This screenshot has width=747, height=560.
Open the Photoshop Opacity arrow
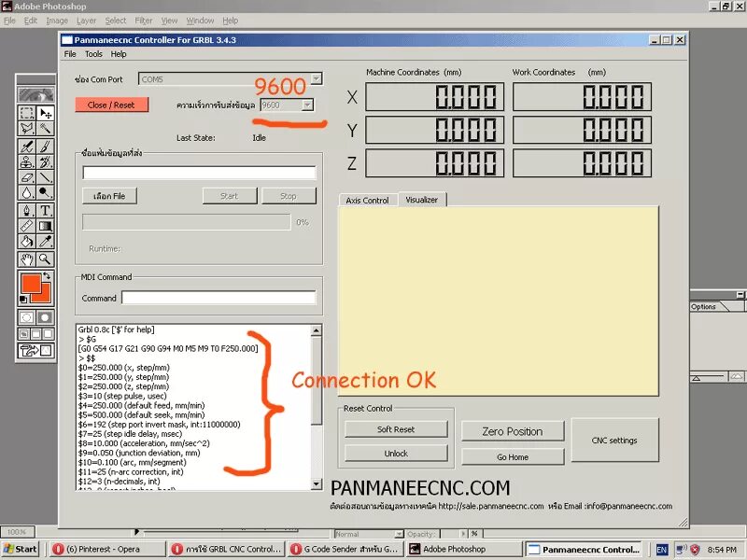pyautogui.click(x=463, y=534)
